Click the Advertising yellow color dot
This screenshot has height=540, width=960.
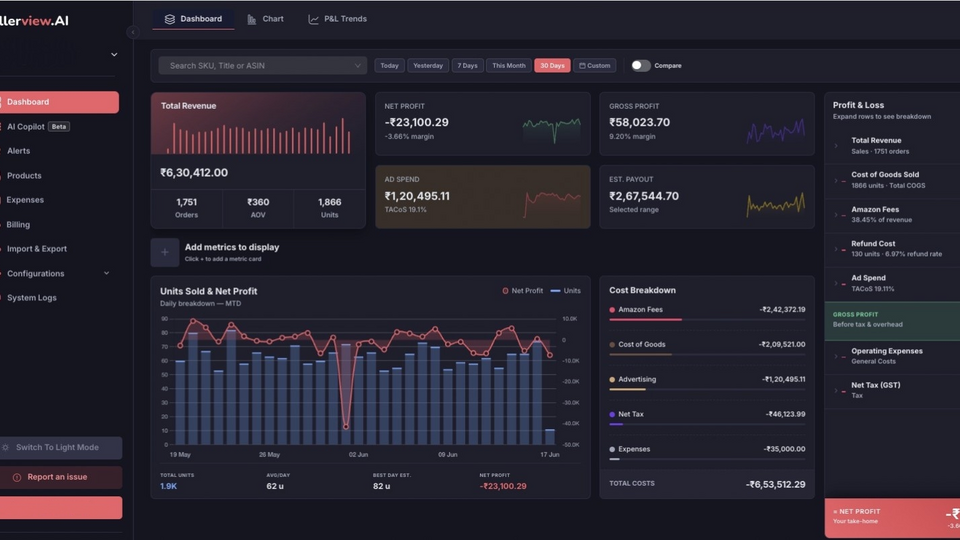click(612, 380)
